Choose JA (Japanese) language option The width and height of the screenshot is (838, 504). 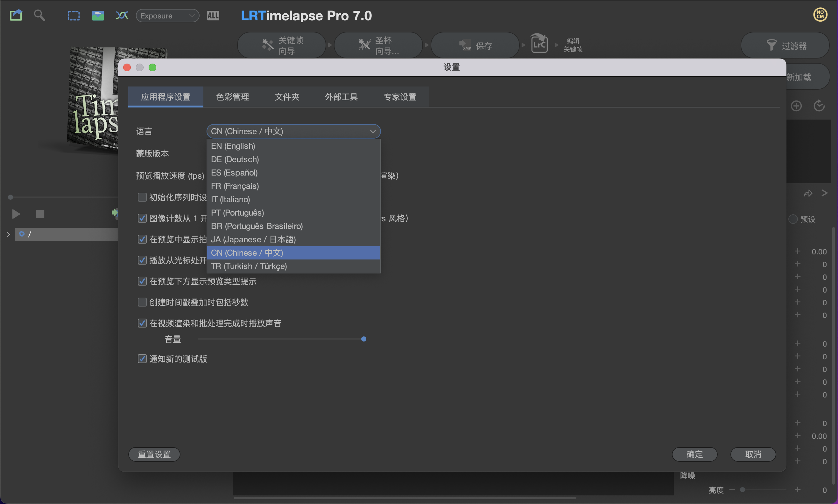coord(253,239)
